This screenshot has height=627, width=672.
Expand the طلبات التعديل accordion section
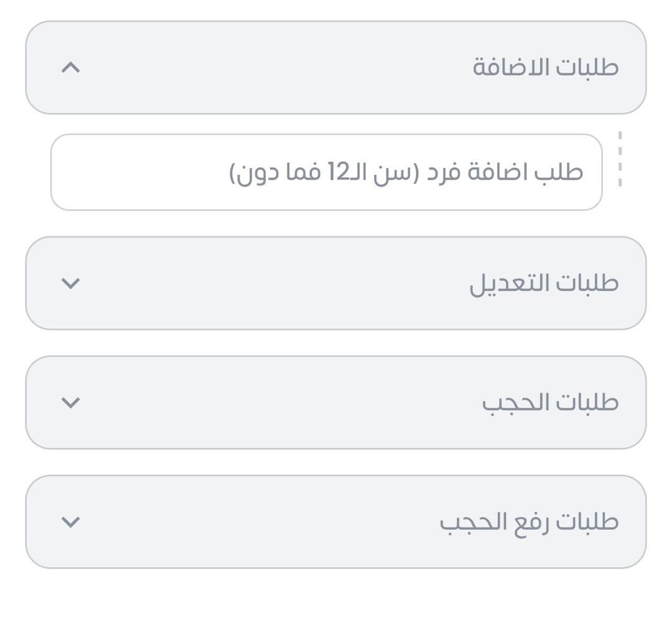(336, 284)
